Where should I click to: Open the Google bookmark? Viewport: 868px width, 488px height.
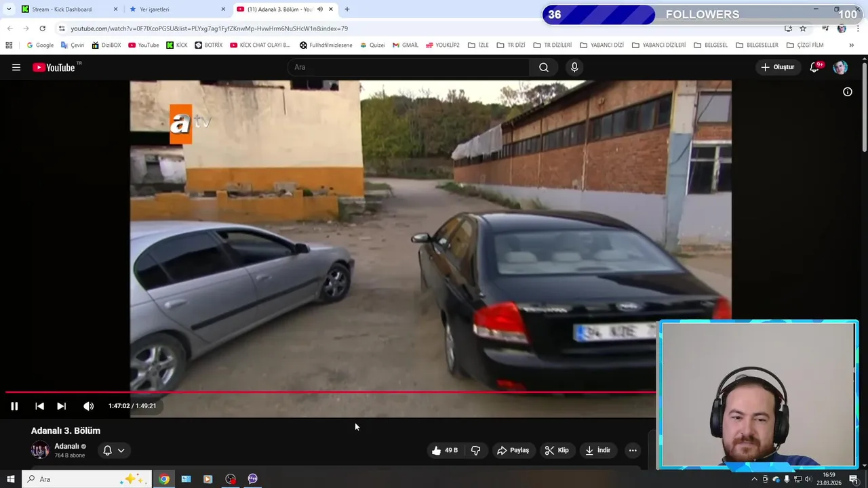[40, 45]
